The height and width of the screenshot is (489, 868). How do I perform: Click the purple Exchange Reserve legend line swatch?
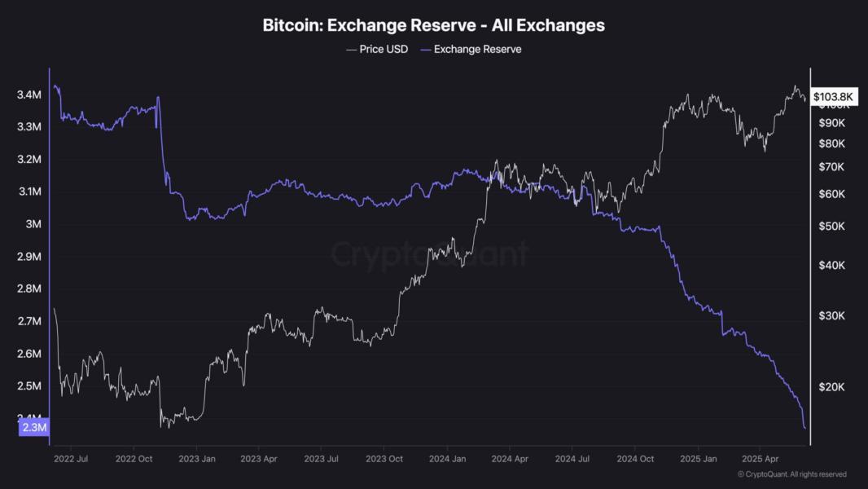(425, 49)
